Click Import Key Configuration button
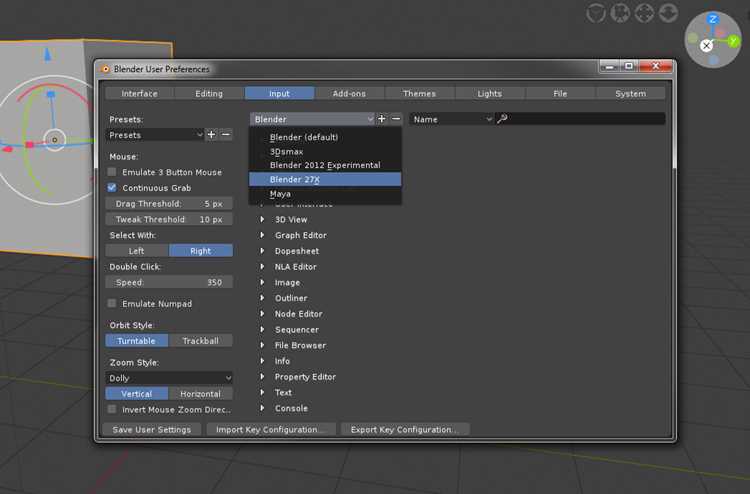This screenshot has width=750, height=494. (x=271, y=429)
